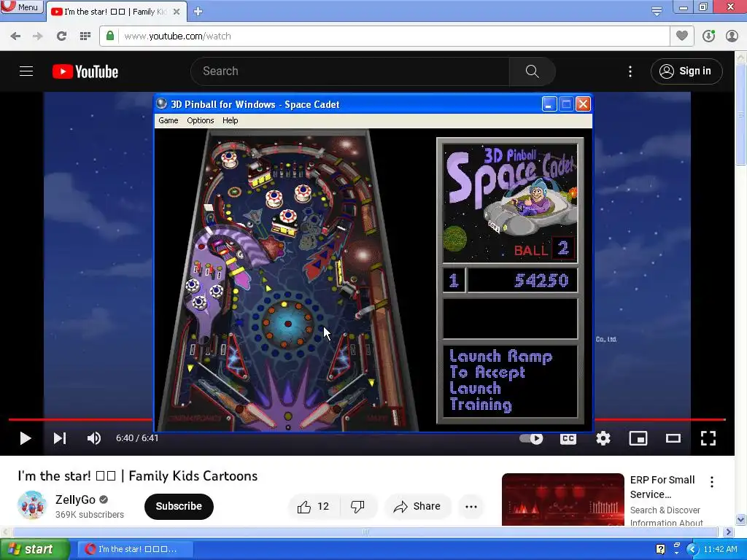The width and height of the screenshot is (747, 560).
Task: Minimize the 3D Pinball window
Action: coord(549,104)
